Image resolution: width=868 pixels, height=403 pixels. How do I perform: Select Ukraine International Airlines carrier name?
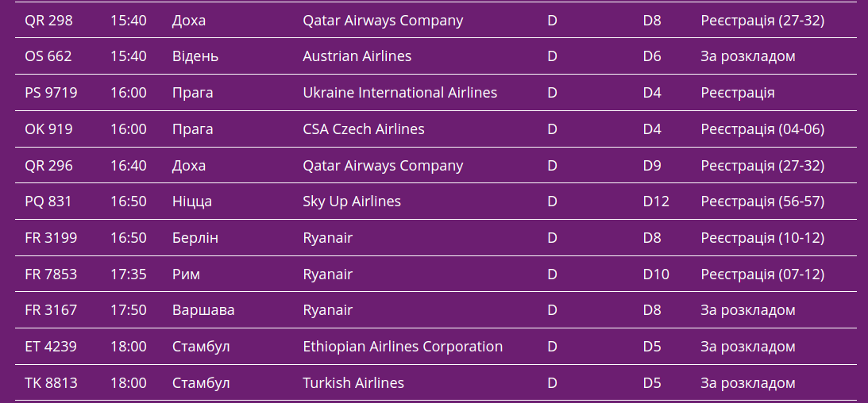point(399,93)
